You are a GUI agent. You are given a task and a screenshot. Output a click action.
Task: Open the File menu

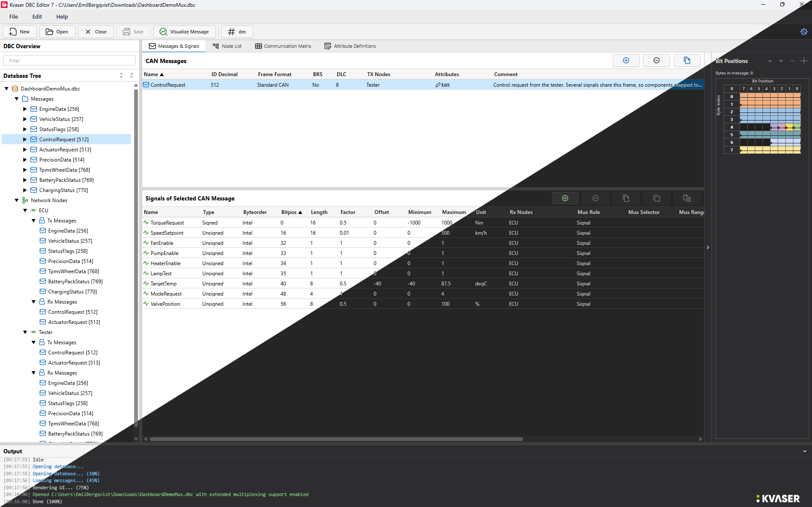coord(14,16)
